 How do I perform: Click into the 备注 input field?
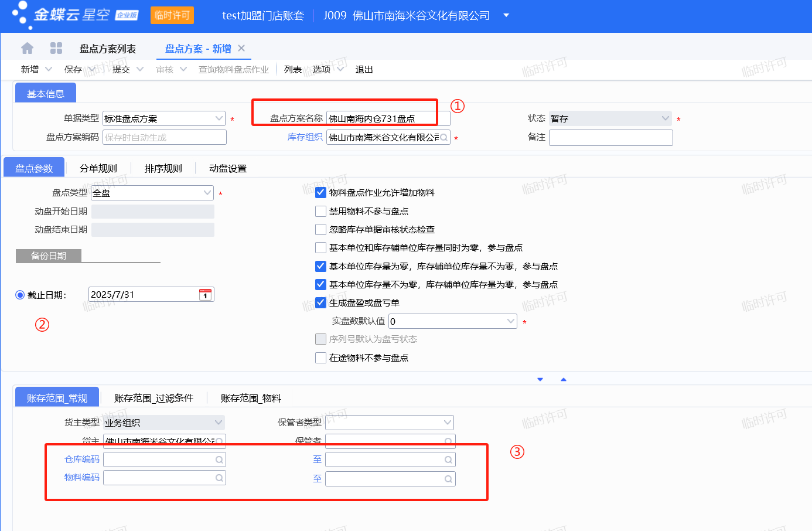click(610, 138)
